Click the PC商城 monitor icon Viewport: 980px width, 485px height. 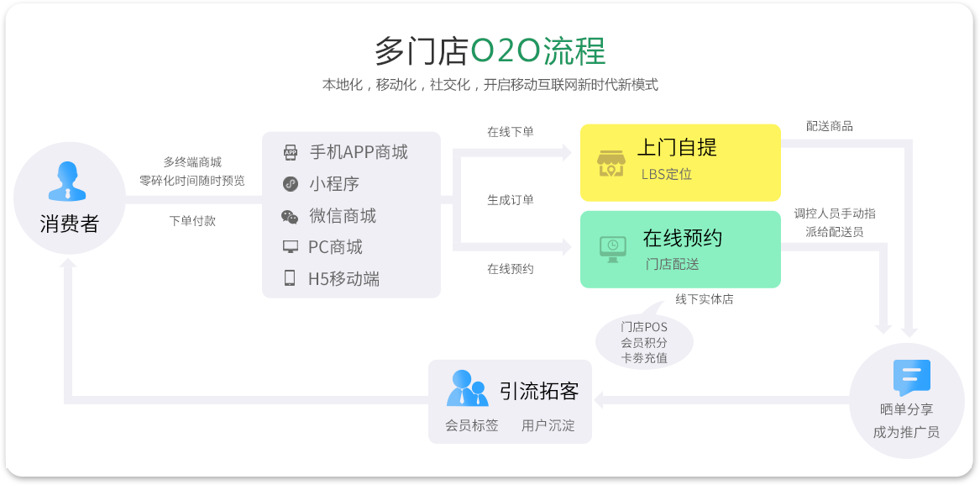tap(289, 247)
